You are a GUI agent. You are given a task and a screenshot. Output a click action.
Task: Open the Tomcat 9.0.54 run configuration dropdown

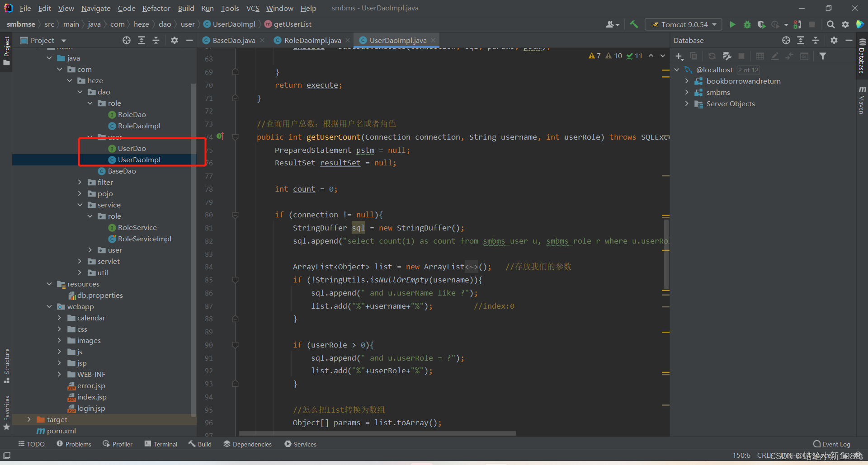click(684, 24)
